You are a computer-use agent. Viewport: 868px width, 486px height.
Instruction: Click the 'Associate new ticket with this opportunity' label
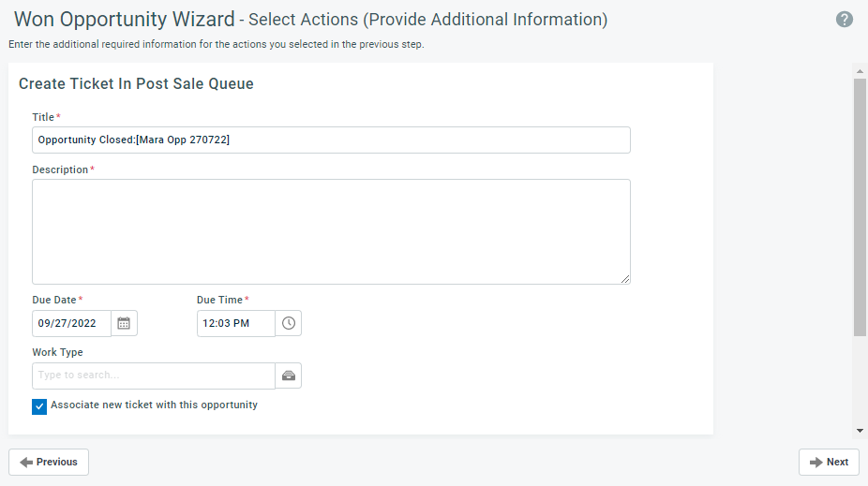[x=154, y=405]
